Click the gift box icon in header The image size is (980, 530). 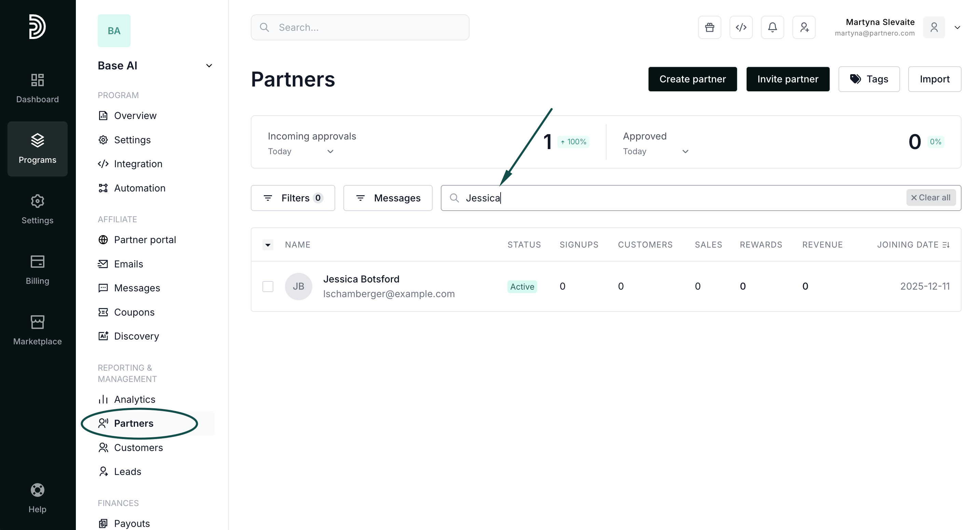(709, 27)
